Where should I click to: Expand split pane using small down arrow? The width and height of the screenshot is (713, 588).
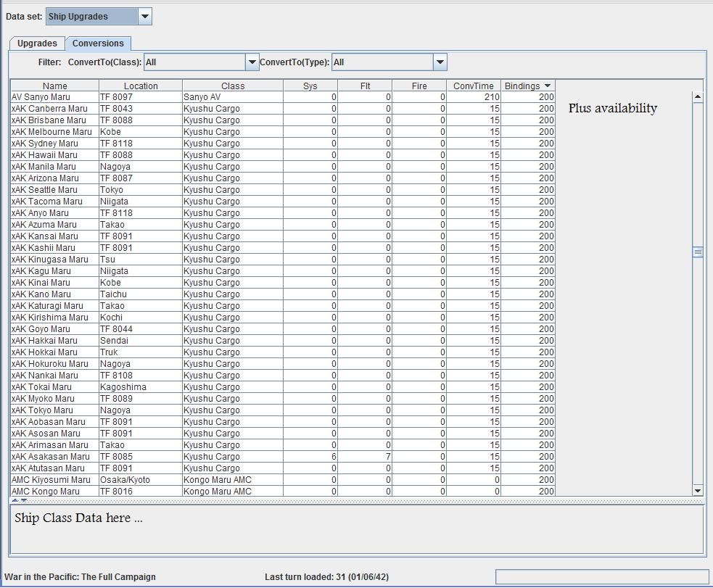(24, 500)
